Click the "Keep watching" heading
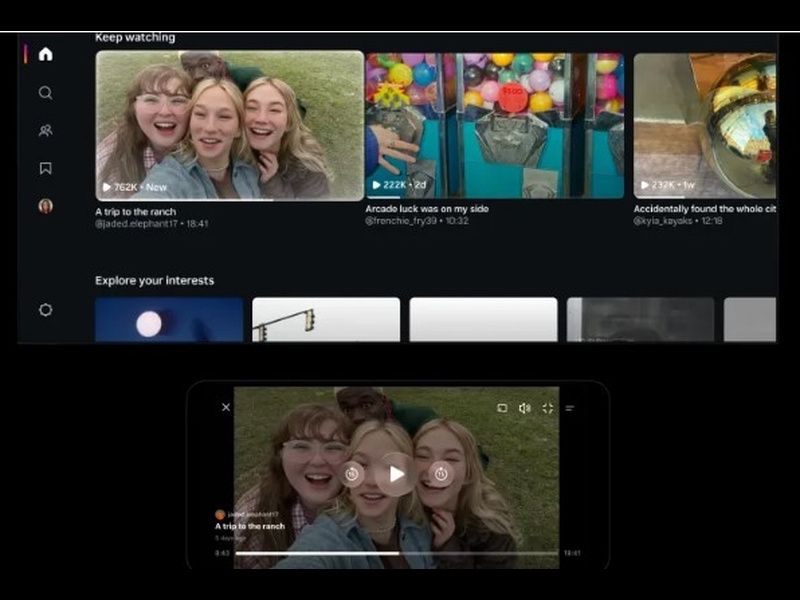This screenshot has height=600, width=800. 135,37
